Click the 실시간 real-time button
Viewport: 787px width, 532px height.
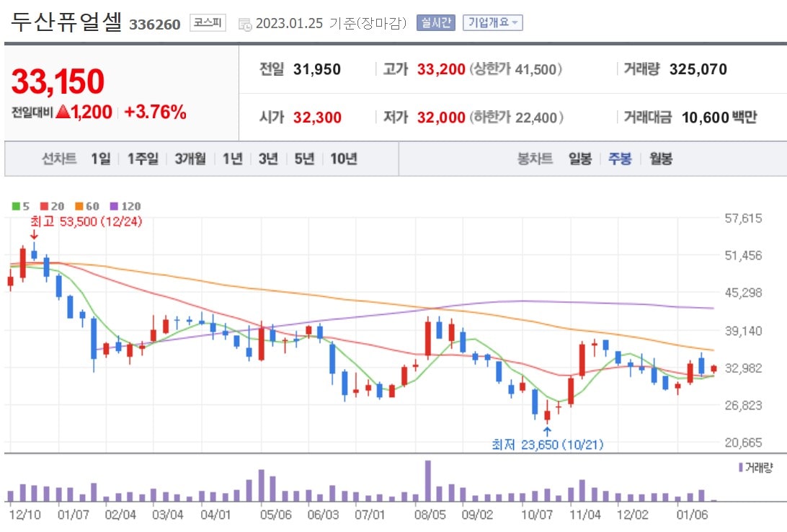tap(435, 22)
